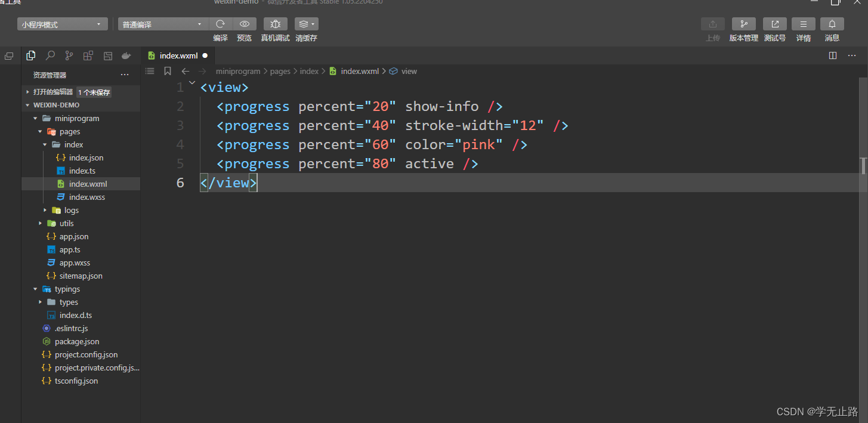
Task: Open app.wxss in file tree
Action: pos(75,263)
